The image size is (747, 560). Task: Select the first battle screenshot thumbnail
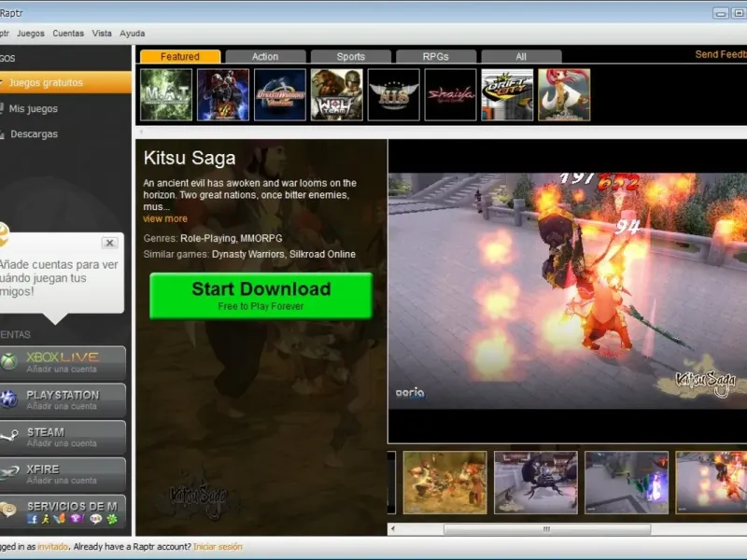pos(445,483)
